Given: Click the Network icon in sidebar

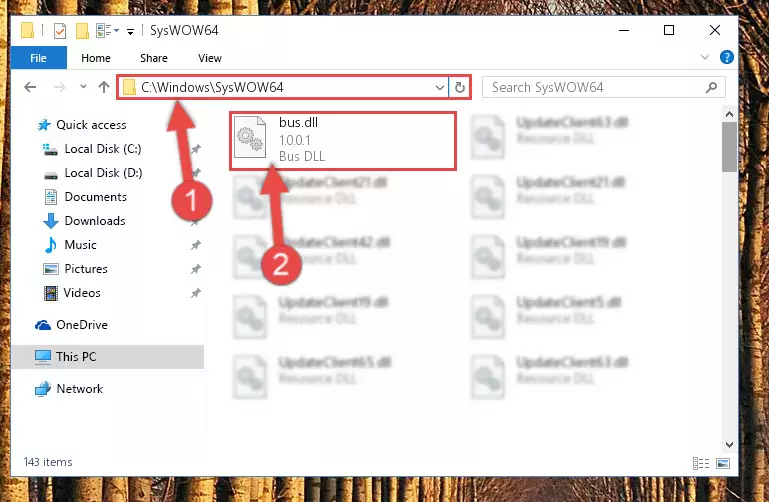Looking at the screenshot, I should (43, 389).
